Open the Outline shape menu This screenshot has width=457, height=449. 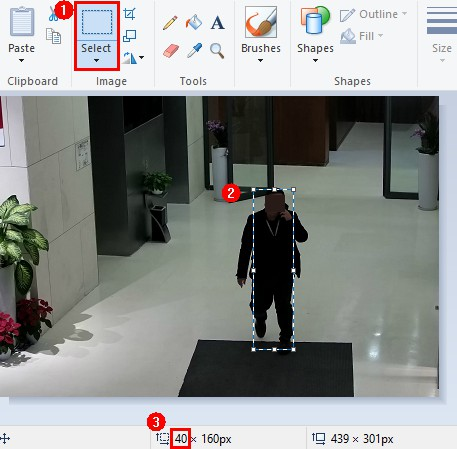(x=373, y=14)
